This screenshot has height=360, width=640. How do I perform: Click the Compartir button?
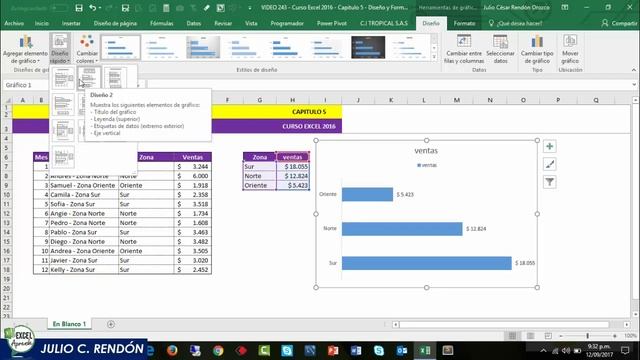pos(619,23)
